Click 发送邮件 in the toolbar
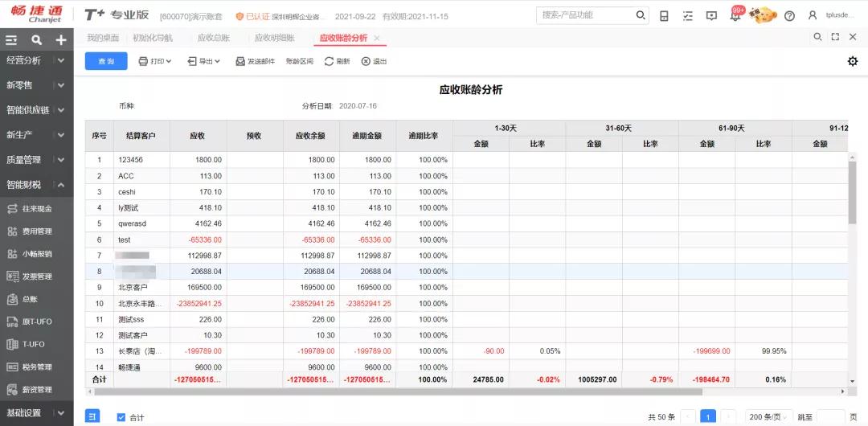The image size is (868, 426). (256, 62)
